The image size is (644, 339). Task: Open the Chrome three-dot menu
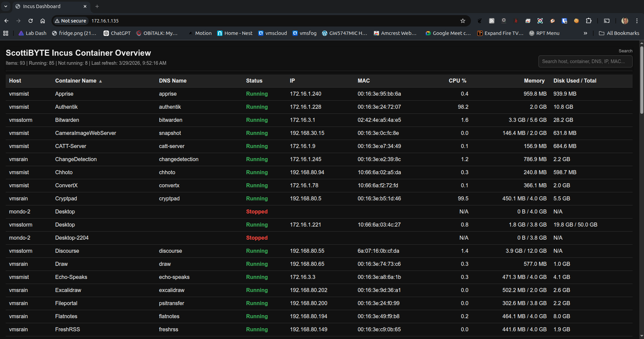coord(637,21)
